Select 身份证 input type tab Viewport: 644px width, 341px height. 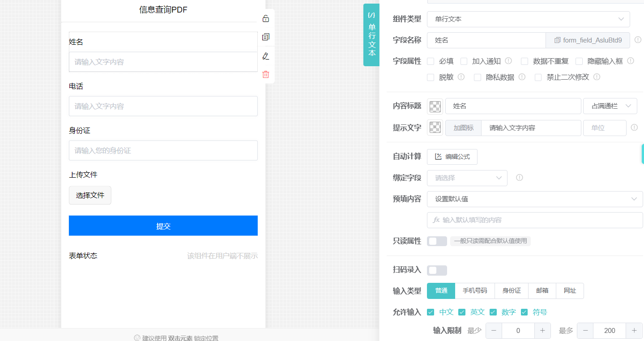(x=511, y=291)
